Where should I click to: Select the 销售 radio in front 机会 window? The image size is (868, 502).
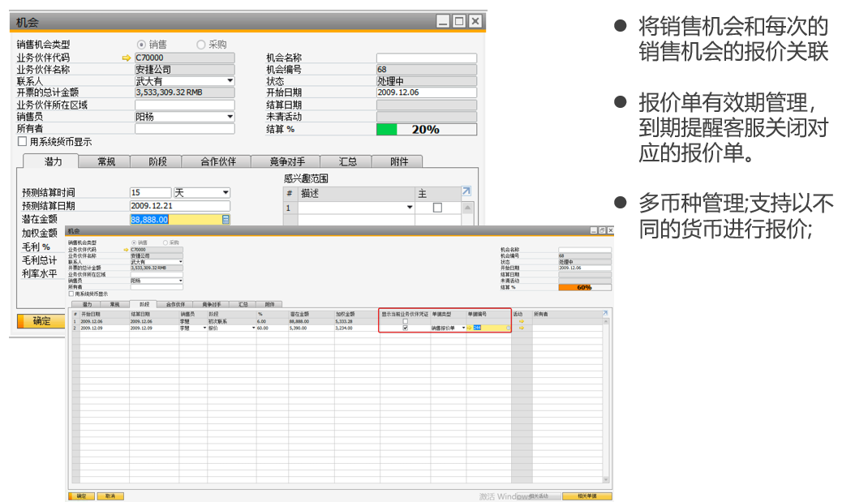(x=133, y=243)
